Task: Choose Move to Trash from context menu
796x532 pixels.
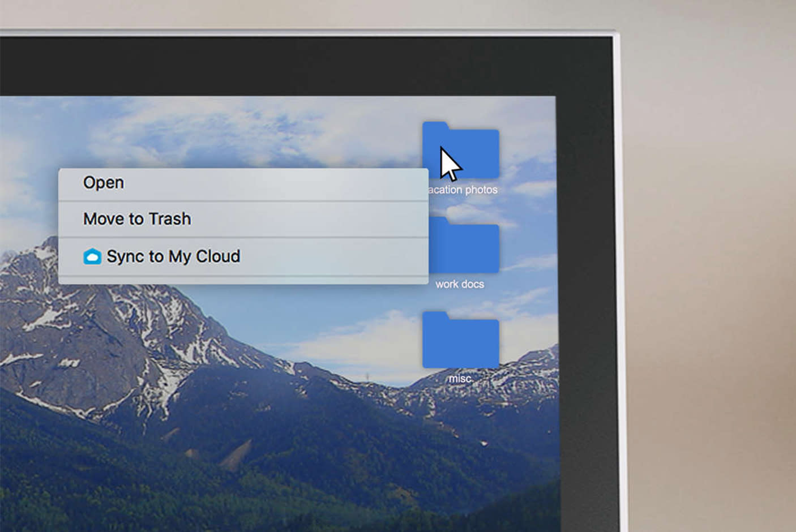Action: coord(137,219)
